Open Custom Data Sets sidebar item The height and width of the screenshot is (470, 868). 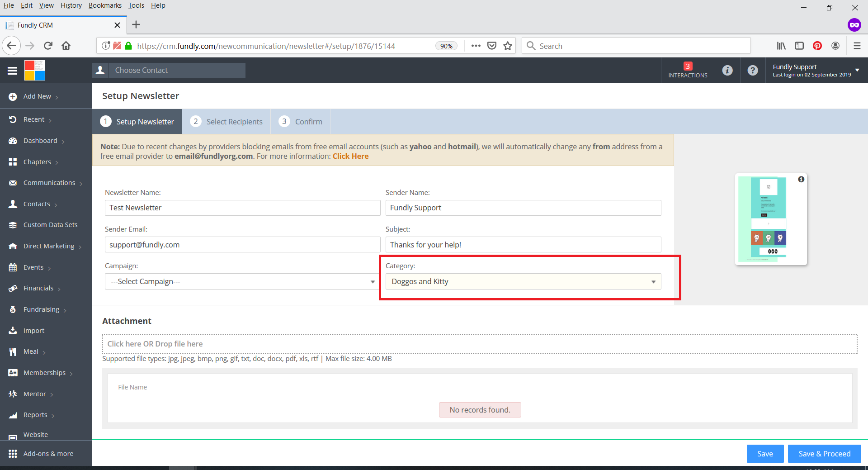point(50,225)
